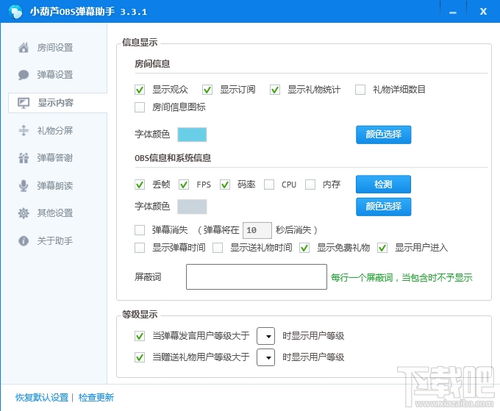Enable the CPU checkbox
The image size is (500, 411).
[x=269, y=185]
